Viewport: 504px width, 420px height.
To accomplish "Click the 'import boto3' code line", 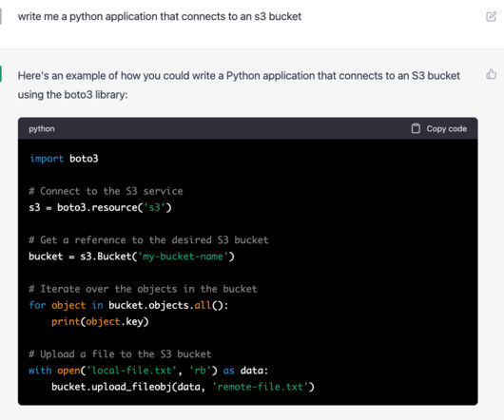I will (x=64, y=159).
